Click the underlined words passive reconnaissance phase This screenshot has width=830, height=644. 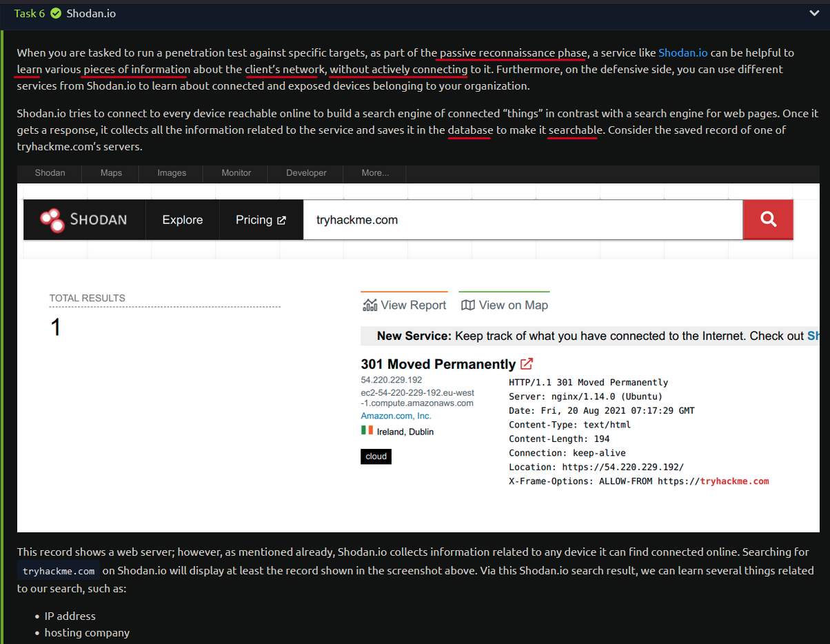(x=513, y=52)
